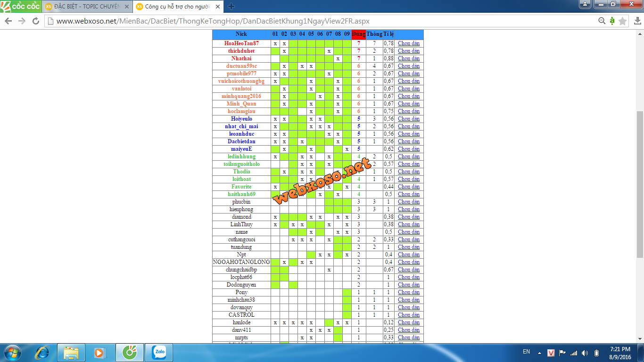Open the volume speaker tray icon

(585, 353)
